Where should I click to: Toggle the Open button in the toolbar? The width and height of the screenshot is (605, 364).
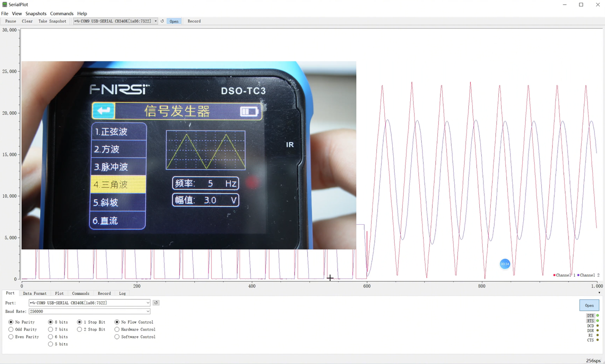(174, 21)
